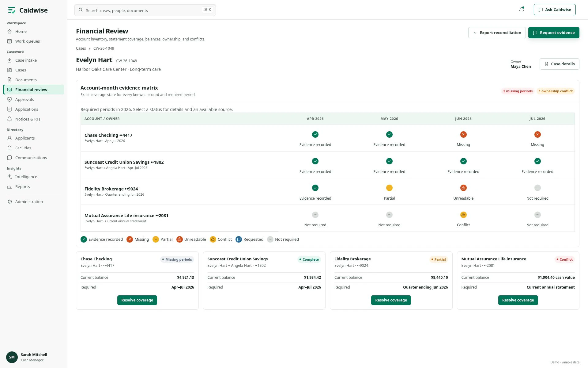Open Facilities directory
This screenshot has width=588, height=368.
pyautogui.click(x=34, y=148)
